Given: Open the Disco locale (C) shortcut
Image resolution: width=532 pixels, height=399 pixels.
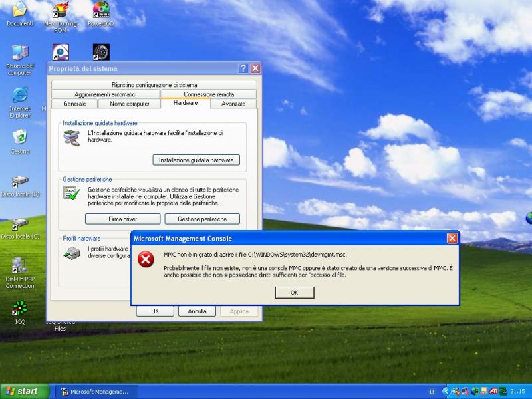Looking at the screenshot, I should point(20,229).
